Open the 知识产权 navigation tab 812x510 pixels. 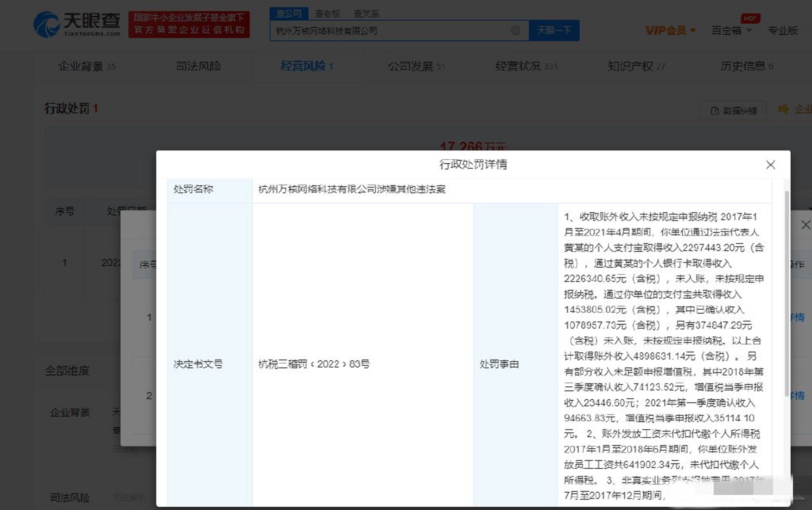636,66
